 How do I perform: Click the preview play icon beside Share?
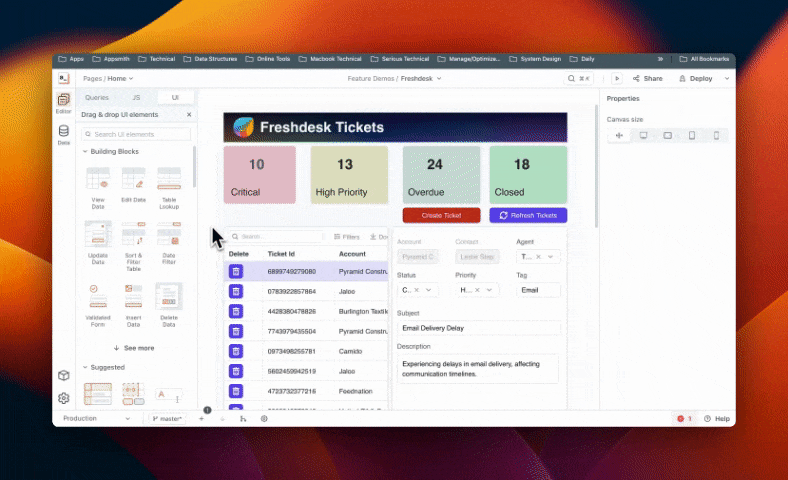(617, 78)
